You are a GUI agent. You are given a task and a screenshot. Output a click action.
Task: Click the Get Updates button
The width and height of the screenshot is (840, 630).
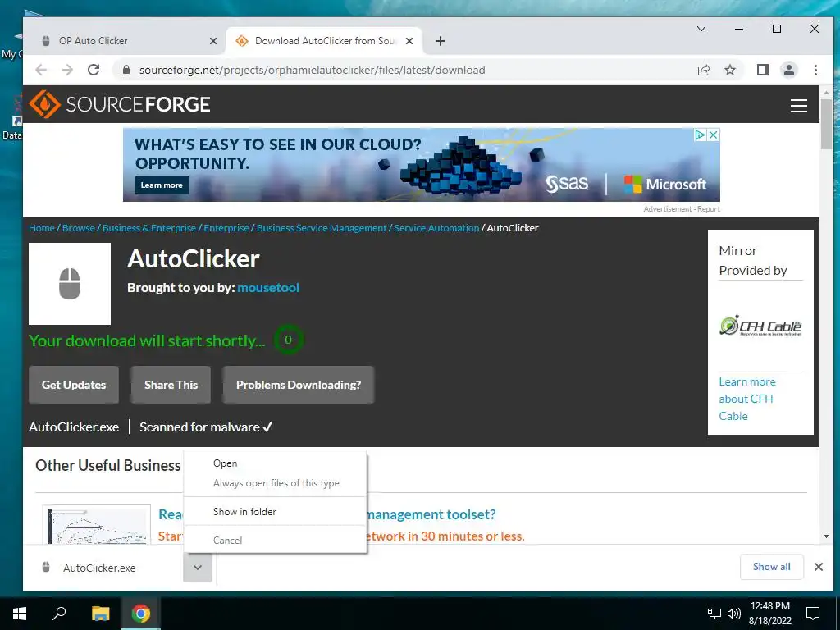pyautogui.click(x=74, y=385)
